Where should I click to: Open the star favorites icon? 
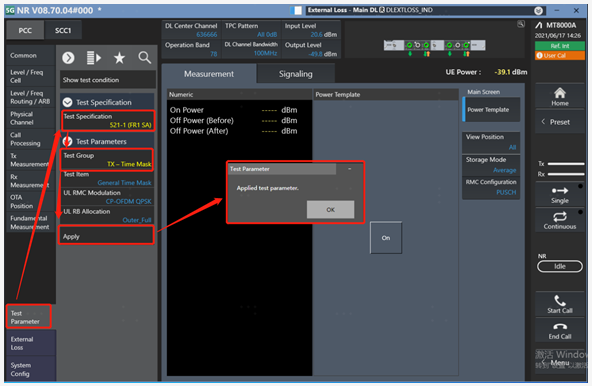pos(119,58)
